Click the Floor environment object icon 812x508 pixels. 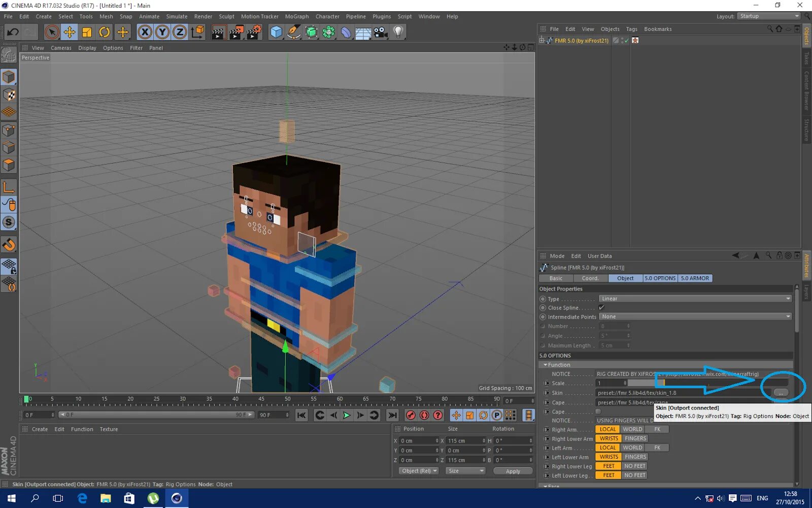point(363,33)
